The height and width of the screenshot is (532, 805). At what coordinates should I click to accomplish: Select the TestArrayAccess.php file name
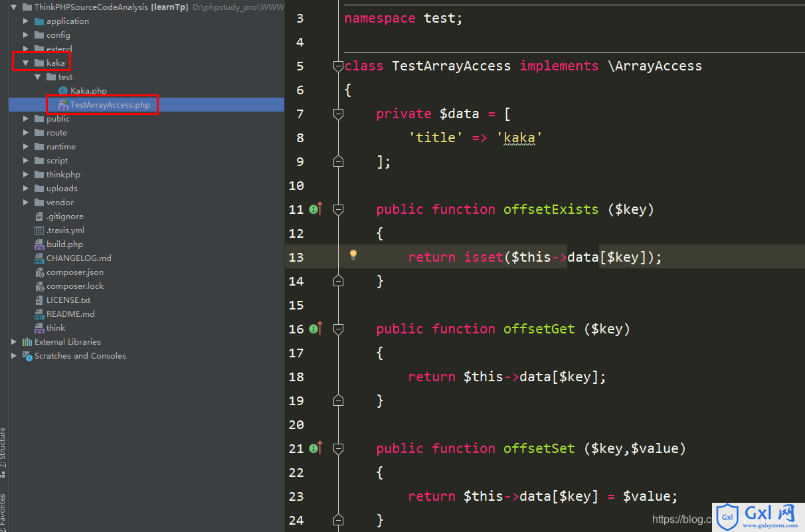click(110, 105)
